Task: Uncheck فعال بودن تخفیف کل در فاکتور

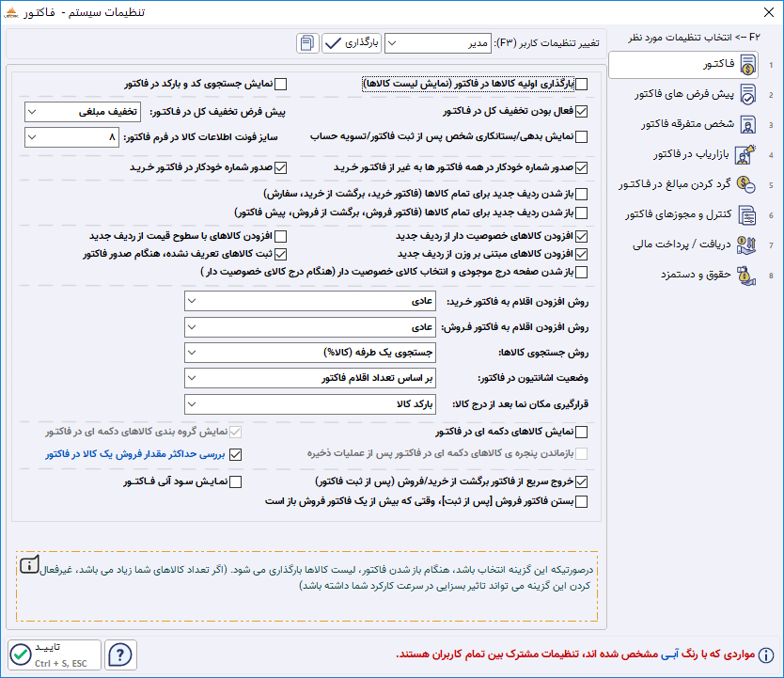Action: pos(582,112)
